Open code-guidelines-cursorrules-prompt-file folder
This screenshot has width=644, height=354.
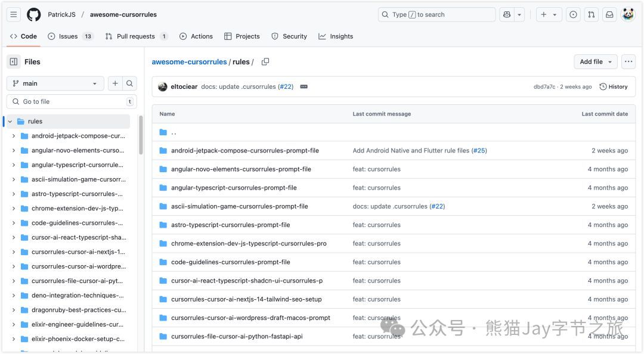click(230, 262)
